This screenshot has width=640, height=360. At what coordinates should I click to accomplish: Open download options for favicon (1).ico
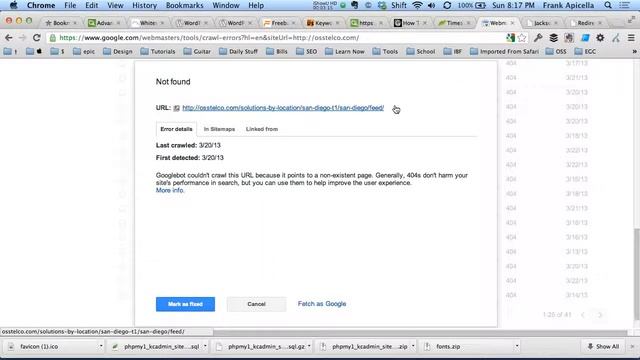pos(101,347)
